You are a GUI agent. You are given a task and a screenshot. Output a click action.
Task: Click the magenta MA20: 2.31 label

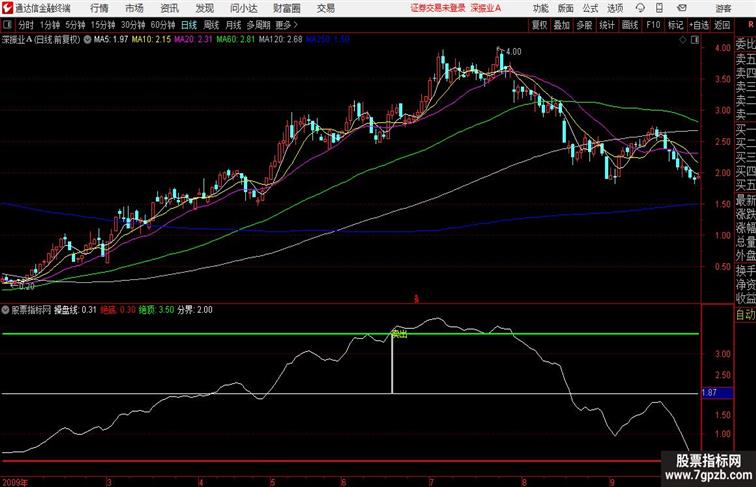tap(193, 40)
